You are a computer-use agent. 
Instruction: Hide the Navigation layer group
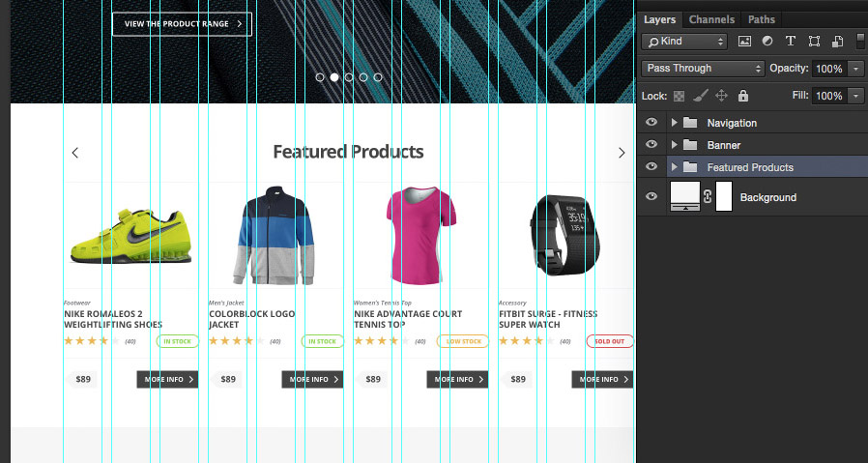pos(651,123)
